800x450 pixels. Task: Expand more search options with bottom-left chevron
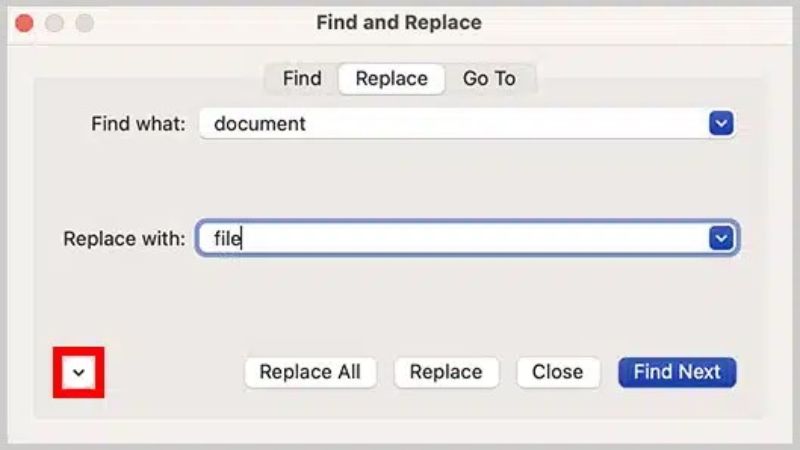(80, 373)
